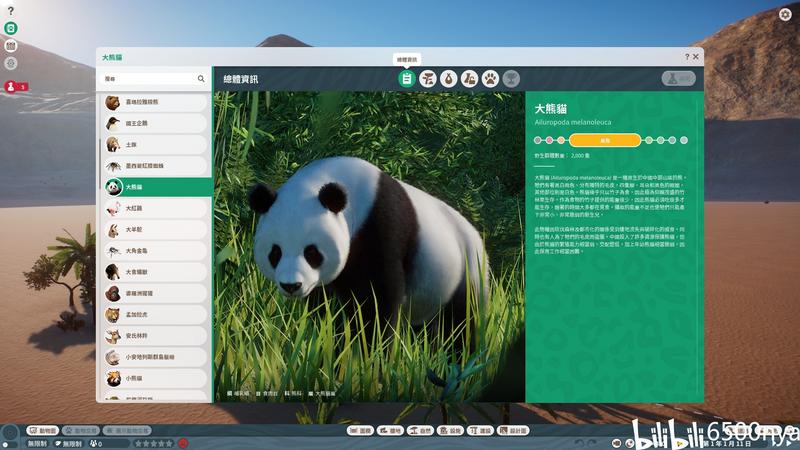Select the iguana entry in the list
800x450 pixels.
[x=156, y=357]
